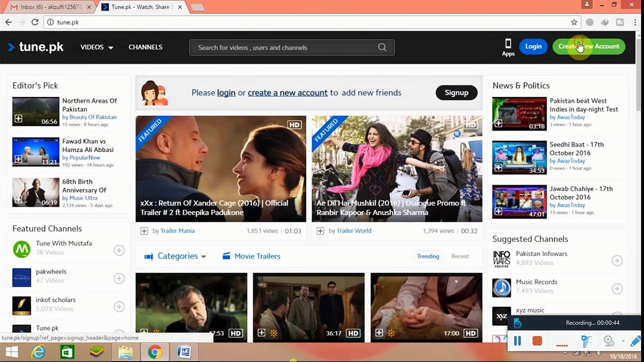Follow pakwheels channel with plus icon
The width and height of the screenshot is (644, 362).
(x=119, y=278)
